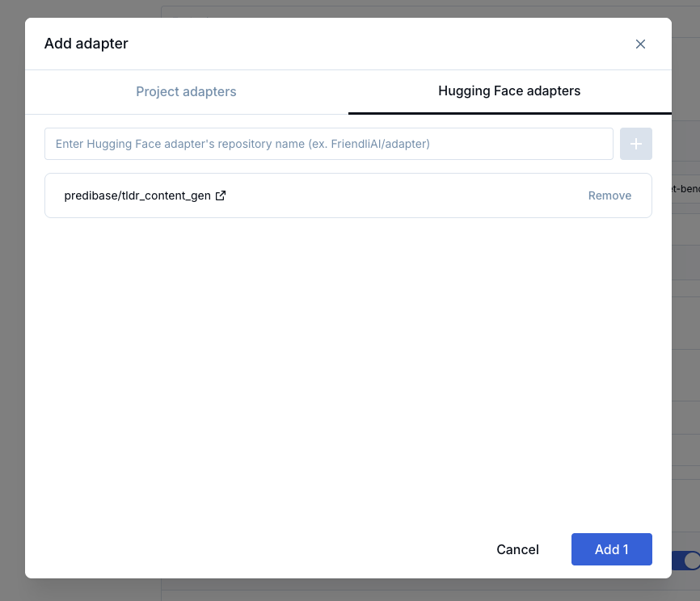Select the predibase/tldr_content_gen list entry

click(348, 195)
